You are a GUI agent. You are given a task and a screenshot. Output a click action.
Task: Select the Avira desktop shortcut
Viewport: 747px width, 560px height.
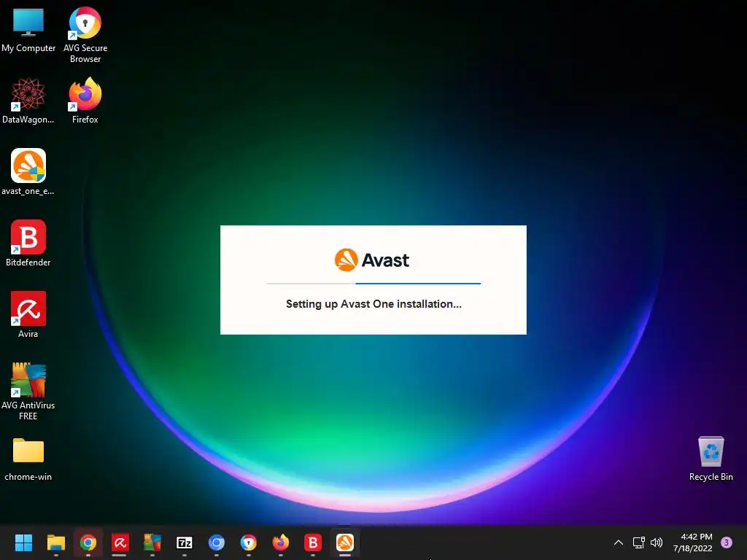tap(28, 315)
